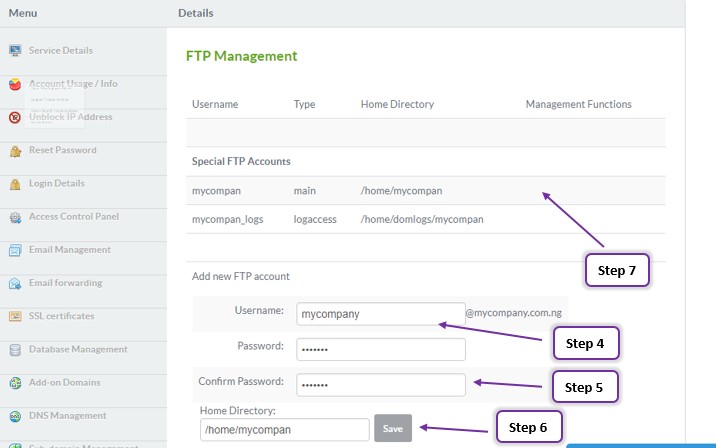
Task: Click the /home/mycompan directory cell
Action: tap(401, 191)
